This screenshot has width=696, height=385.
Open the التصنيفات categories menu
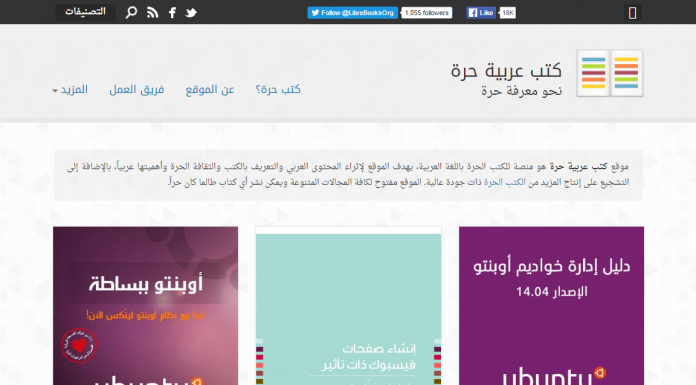point(85,12)
